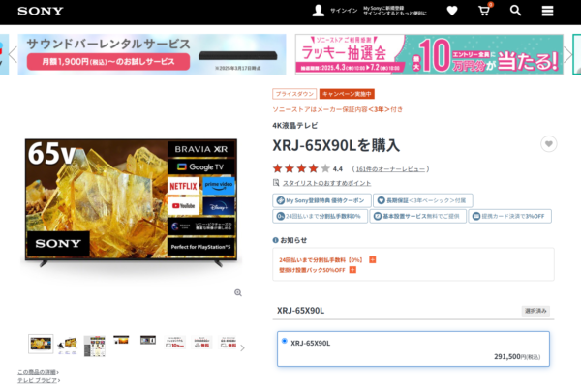Image resolution: width=581 pixels, height=392 pixels.
Task: Open the hamburger menu
Action: point(547,11)
